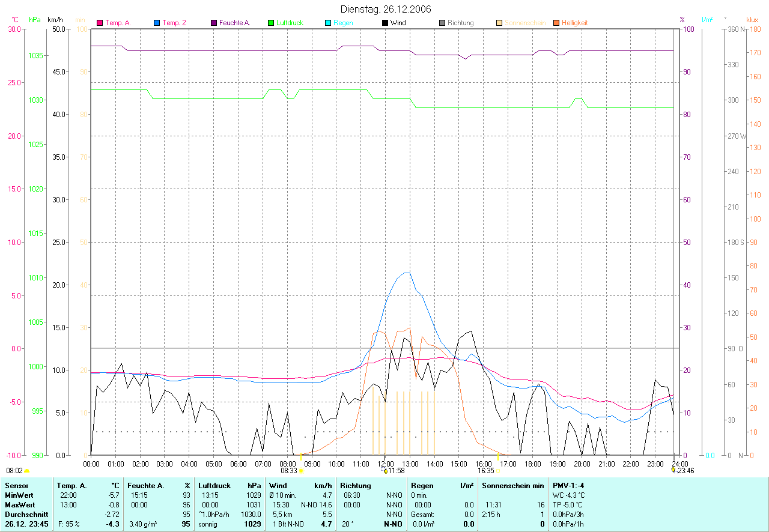769x532 pixels.
Task: Click the l/m² axis unit label at top right
Action: [707, 19]
